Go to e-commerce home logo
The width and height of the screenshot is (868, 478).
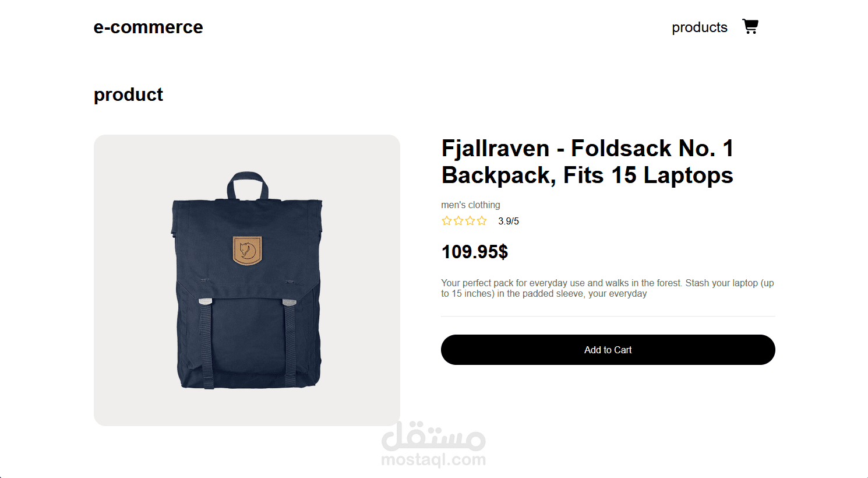[x=148, y=27]
